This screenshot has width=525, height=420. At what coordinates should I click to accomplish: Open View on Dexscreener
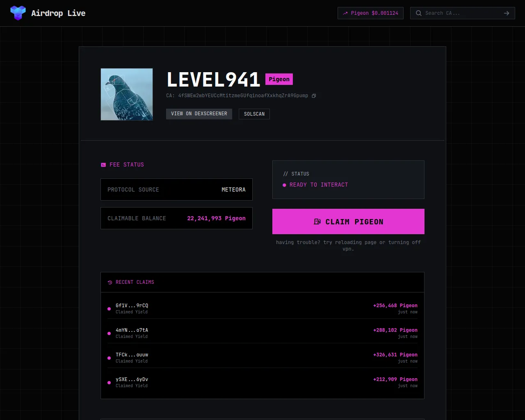[199, 114]
